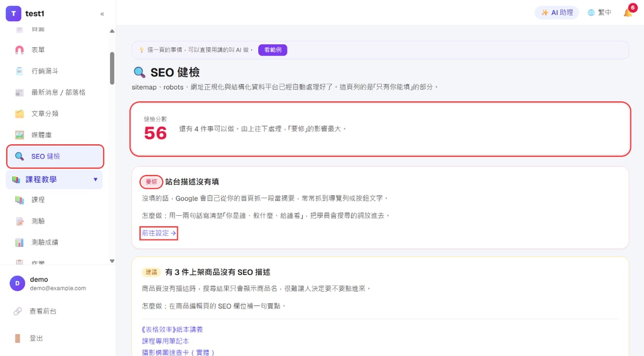Collapse the 課程教學 section arrow
Screen dimensions: 644x356
pyautogui.click(x=95, y=180)
